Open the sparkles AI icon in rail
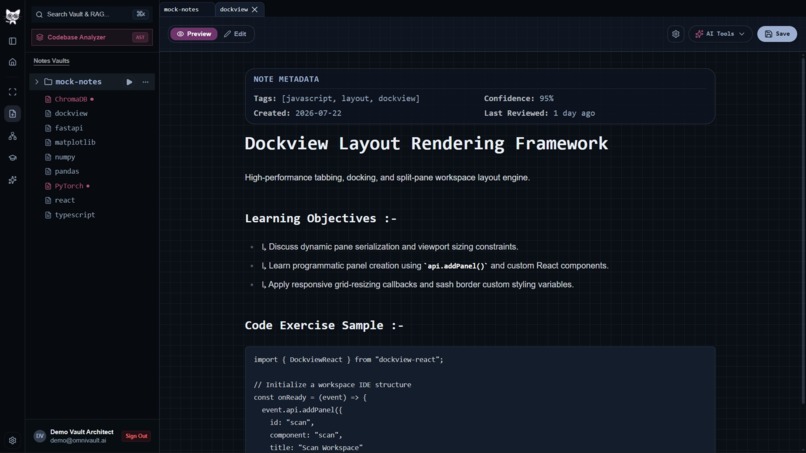 [12, 180]
